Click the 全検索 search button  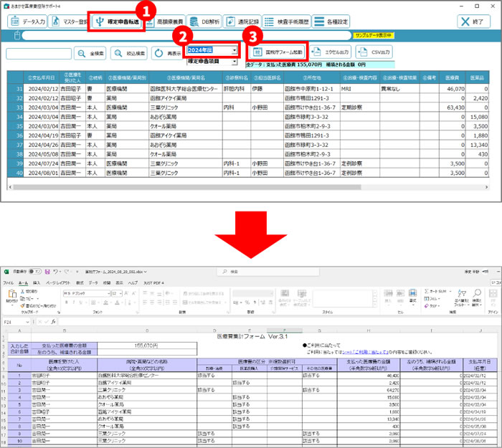[x=90, y=53]
